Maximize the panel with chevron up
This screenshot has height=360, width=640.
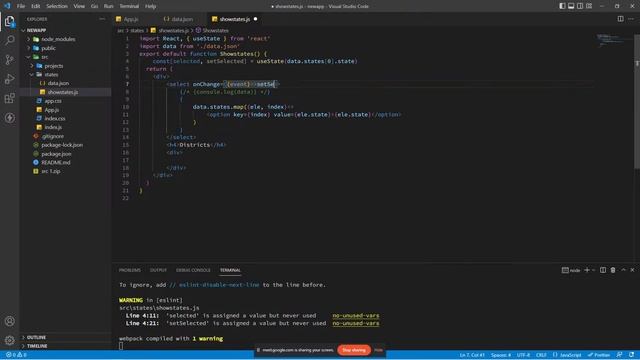coord(623,270)
